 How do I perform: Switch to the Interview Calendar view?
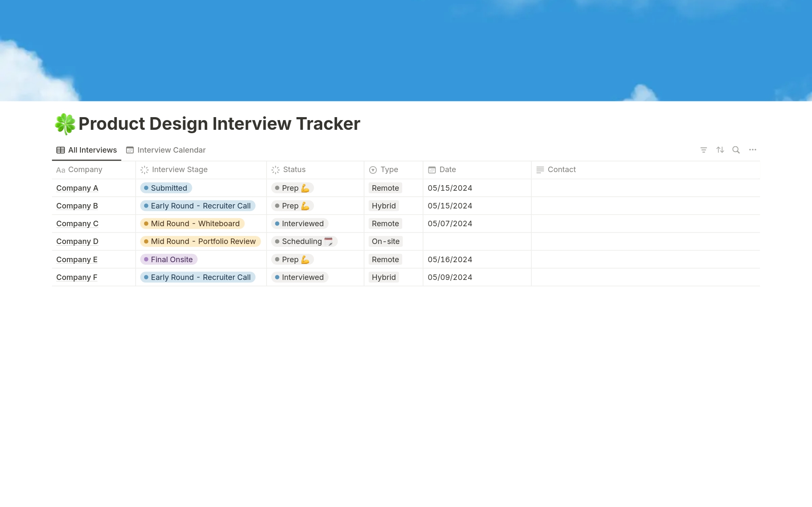point(171,150)
